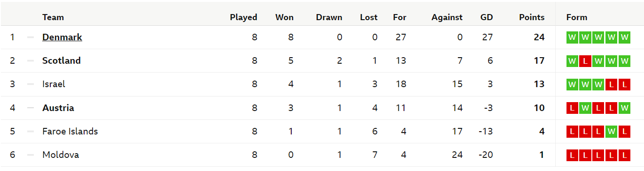Click Israel's last L form badge

click(x=624, y=84)
